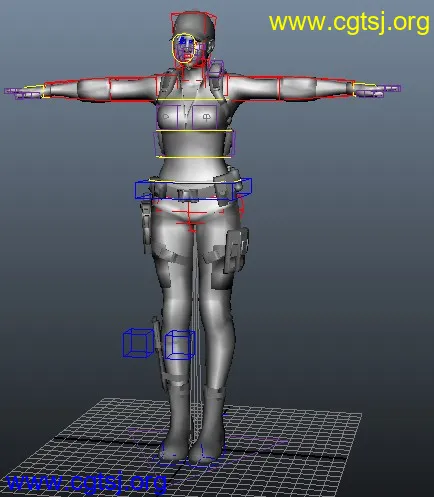Open the blue www.cgtsj.org watermark link
Image resolution: width=434 pixels, height=497 pixels.
[86, 482]
